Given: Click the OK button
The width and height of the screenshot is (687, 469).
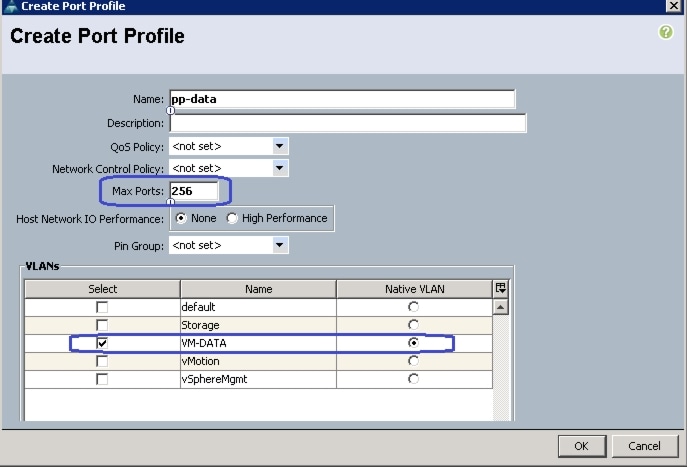Looking at the screenshot, I should 581,445.
